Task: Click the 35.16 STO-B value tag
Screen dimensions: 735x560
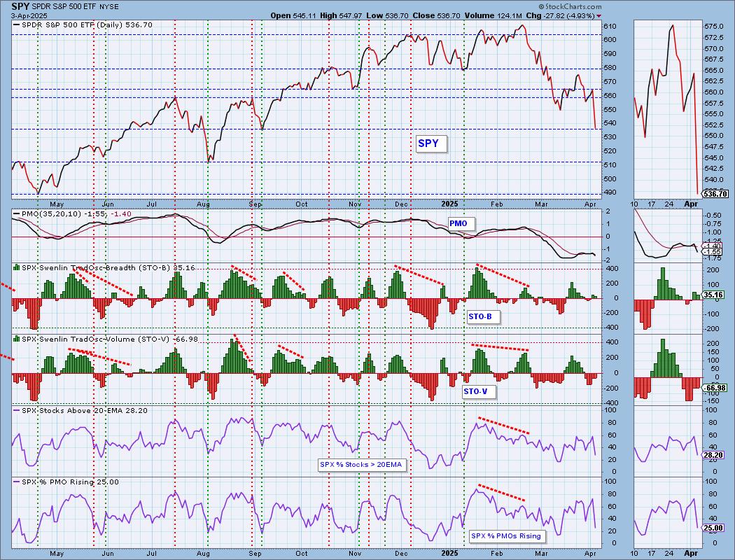Action: [713, 295]
